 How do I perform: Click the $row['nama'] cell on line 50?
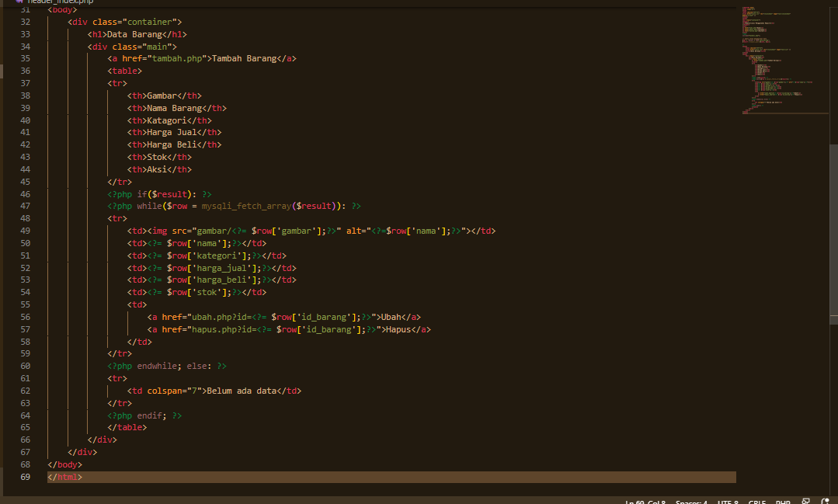pos(196,243)
